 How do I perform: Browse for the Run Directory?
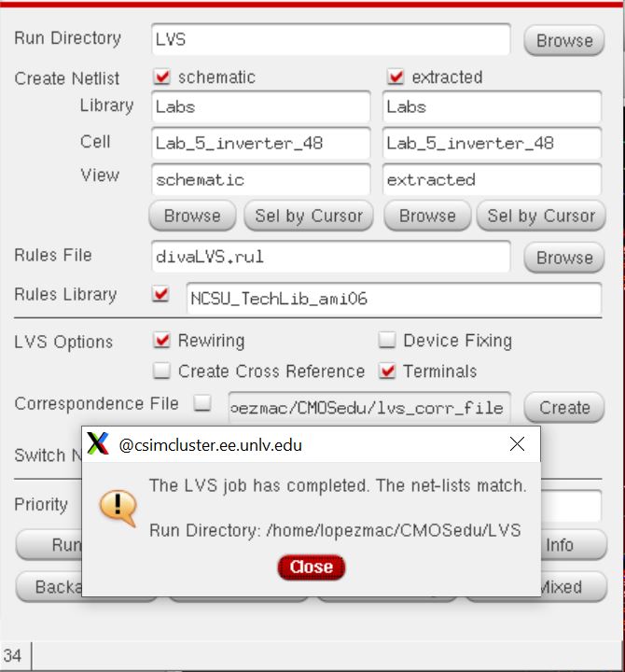click(x=564, y=41)
